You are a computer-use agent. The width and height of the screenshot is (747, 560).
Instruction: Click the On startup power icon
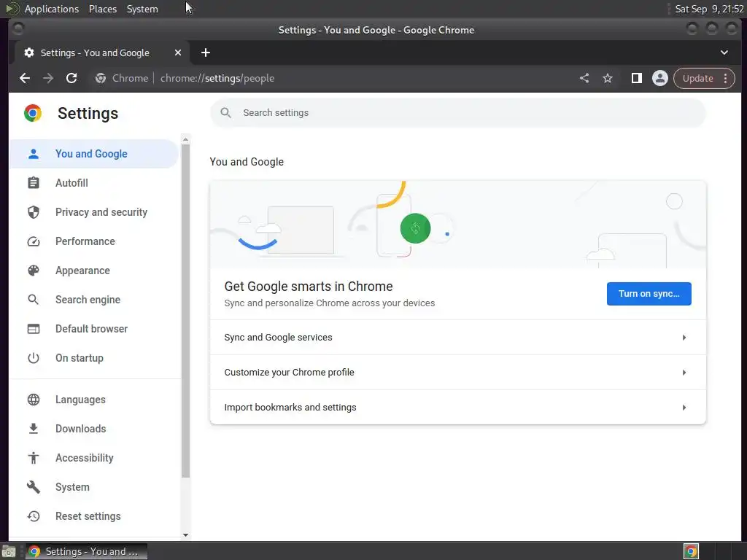tap(34, 358)
